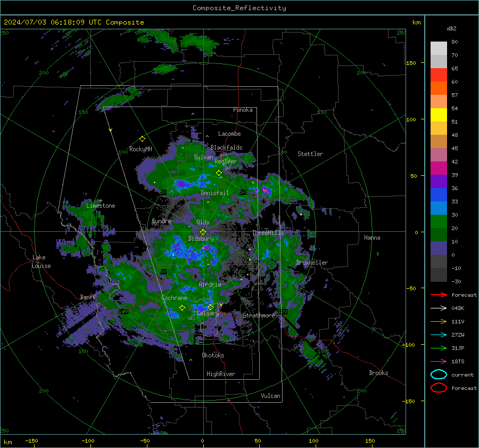Click the lightest grey 70-80 dBZ swatch

pos(439,48)
